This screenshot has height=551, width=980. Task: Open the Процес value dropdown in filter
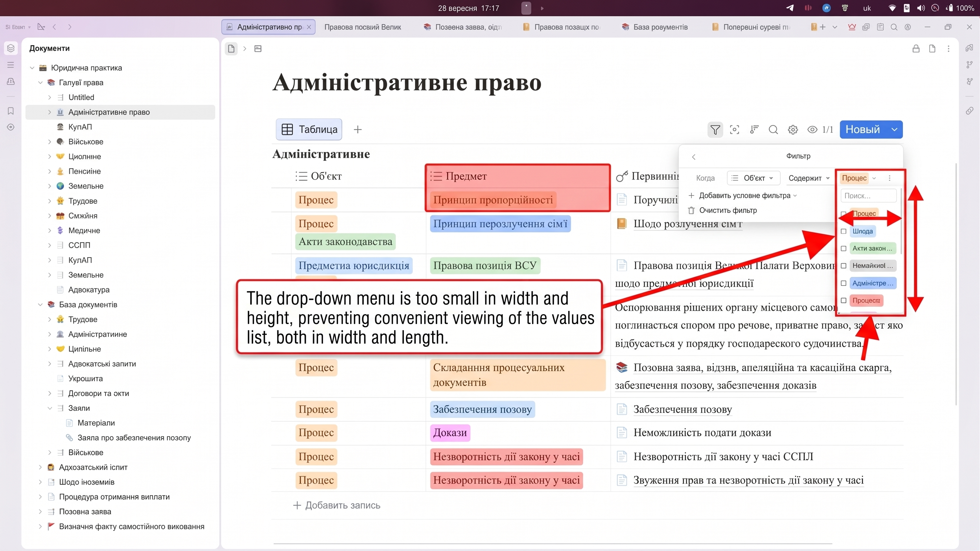(x=859, y=178)
